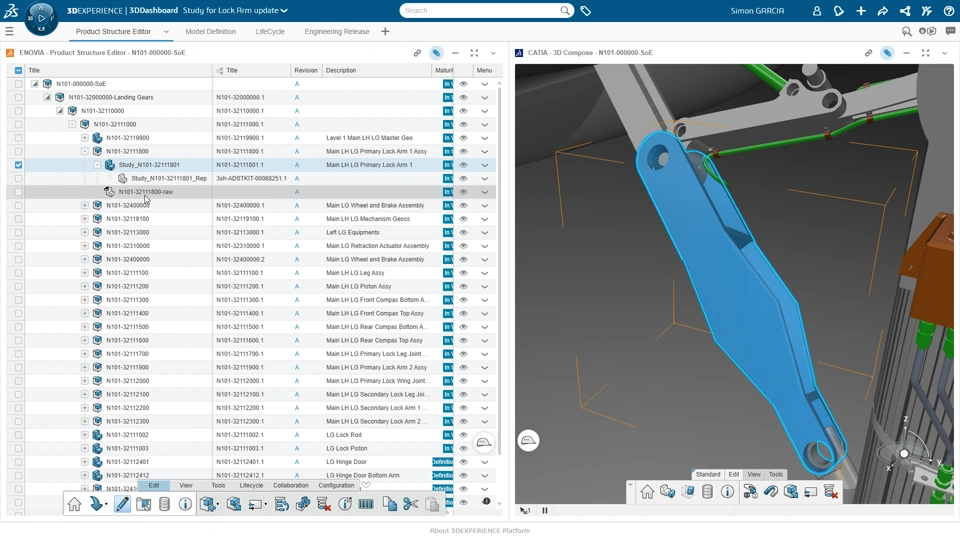Switch to LifeCycle dashboard tab
The width and height of the screenshot is (960, 540).
270,31
